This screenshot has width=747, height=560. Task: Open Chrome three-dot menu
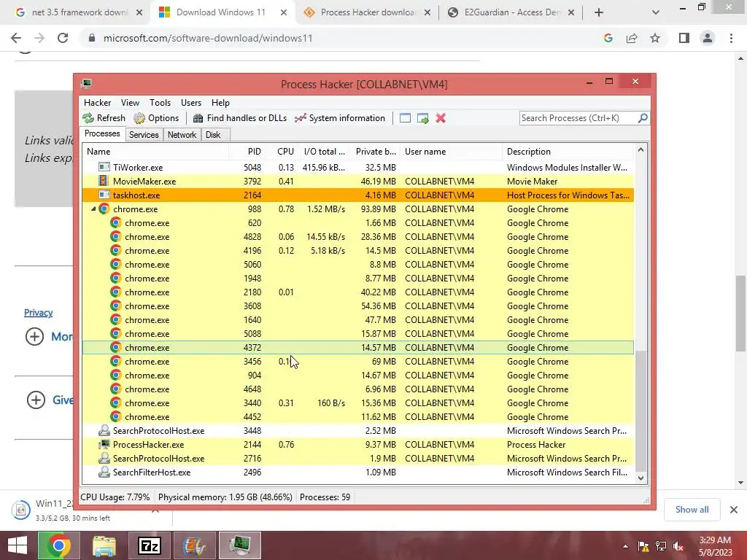pos(731,38)
